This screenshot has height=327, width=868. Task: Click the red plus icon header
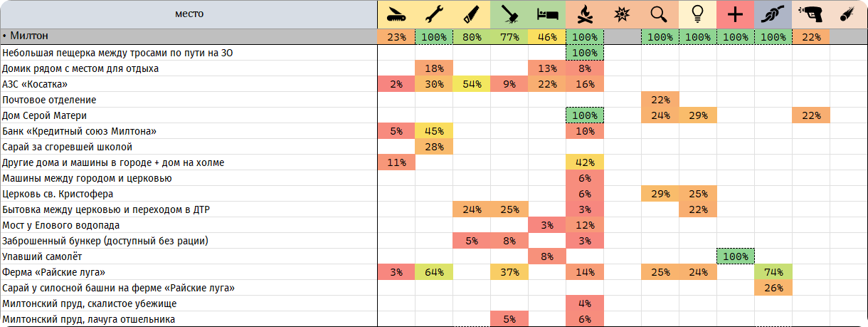point(736,14)
